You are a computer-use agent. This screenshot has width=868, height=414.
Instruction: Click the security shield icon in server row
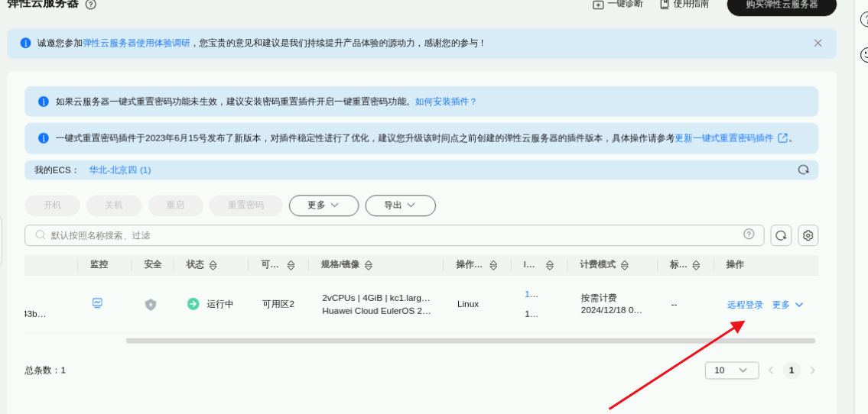pyautogui.click(x=151, y=305)
